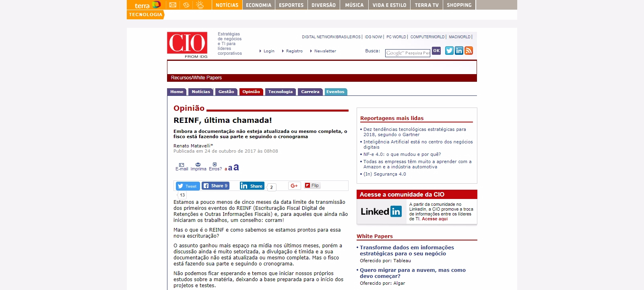Open Notícias in Terra top bar

(x=227, y=5)
